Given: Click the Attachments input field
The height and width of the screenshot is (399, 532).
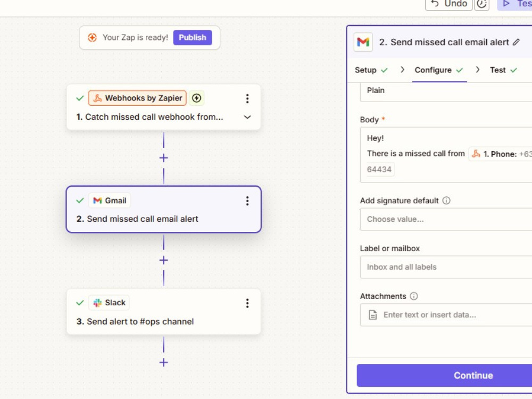Looking at the screenshot, I should point(446,315).
